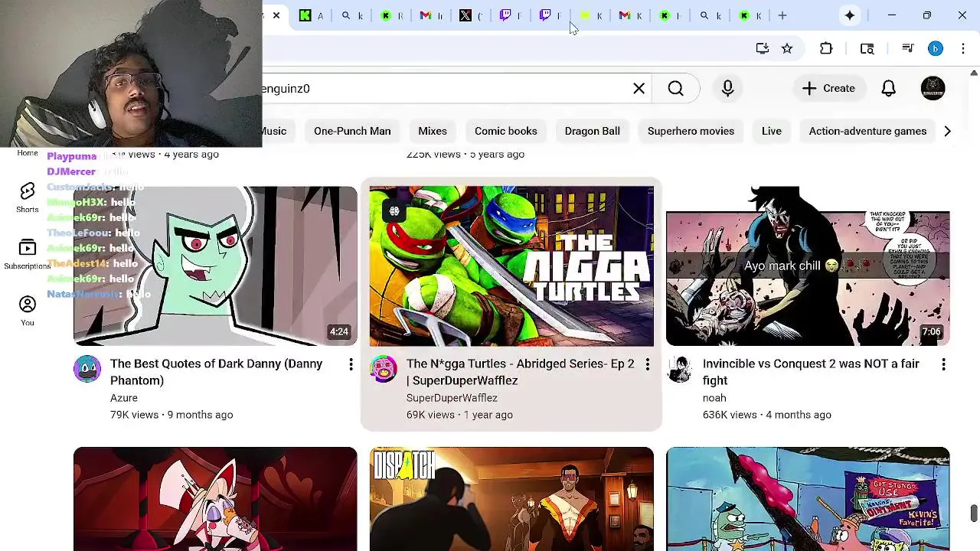Open the Shorts sidebar icon

[x=28, y=197]
